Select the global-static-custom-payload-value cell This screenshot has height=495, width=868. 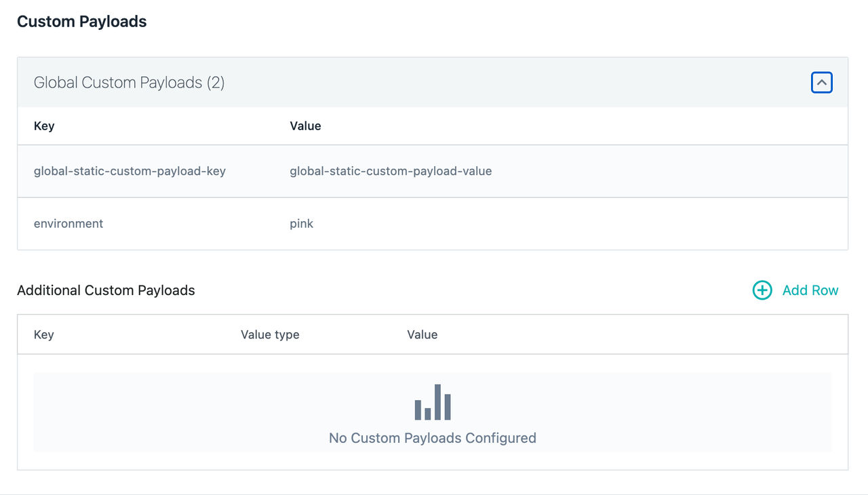(391, 172)
